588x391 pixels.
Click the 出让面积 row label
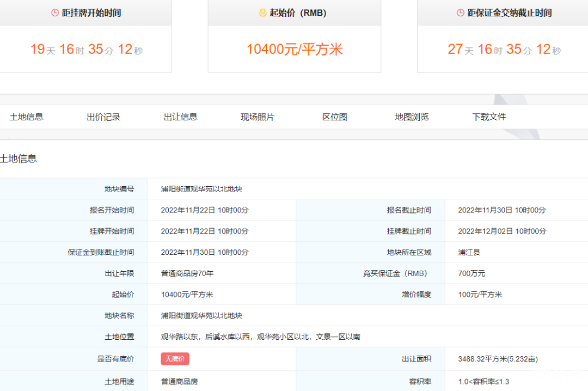416,359
